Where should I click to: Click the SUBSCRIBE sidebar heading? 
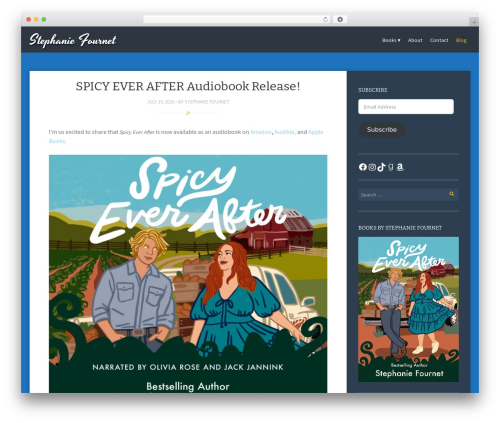pyautogui.click(x=373, y=90)
